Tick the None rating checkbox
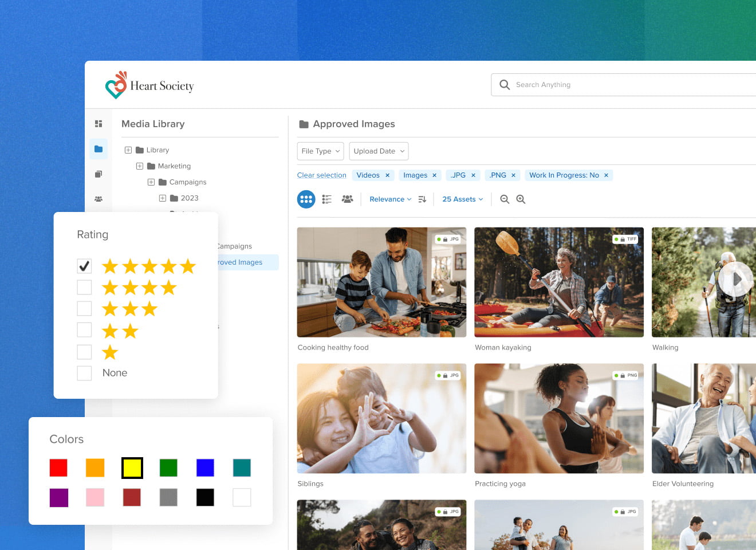Image resolution: width=756 pixels, height=550 pixels. (x=84, y=373)
